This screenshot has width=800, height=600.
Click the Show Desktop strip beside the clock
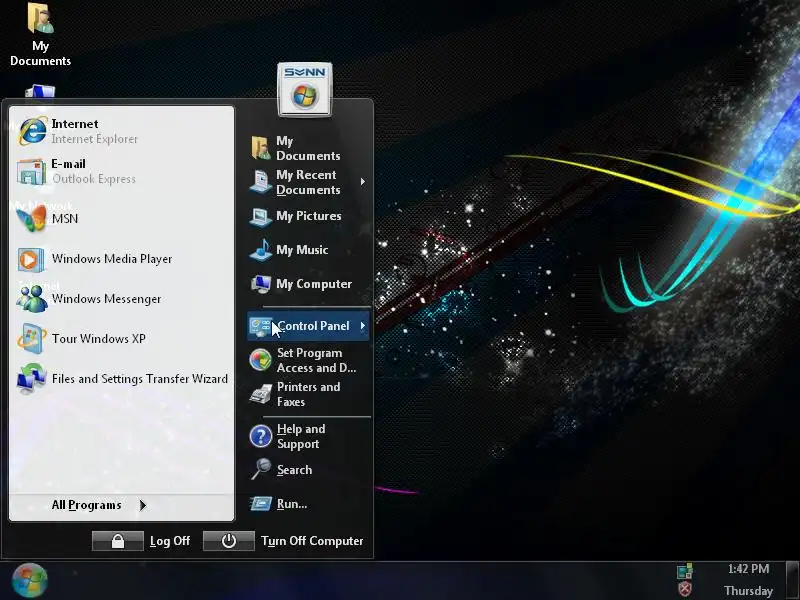(792, 581)
